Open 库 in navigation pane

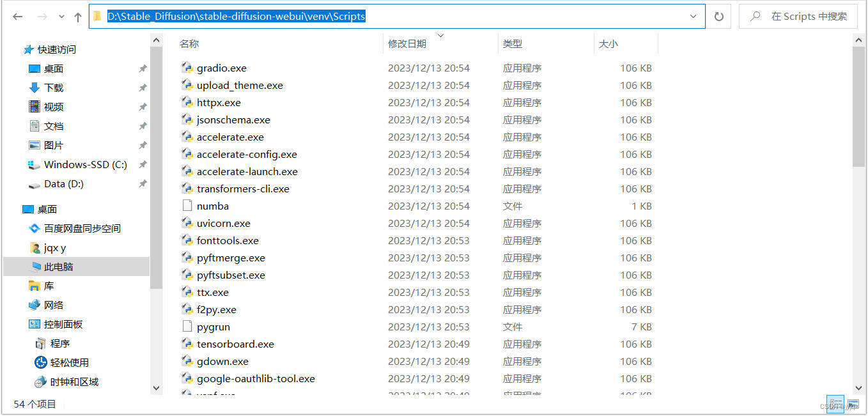tap(42, 286)
